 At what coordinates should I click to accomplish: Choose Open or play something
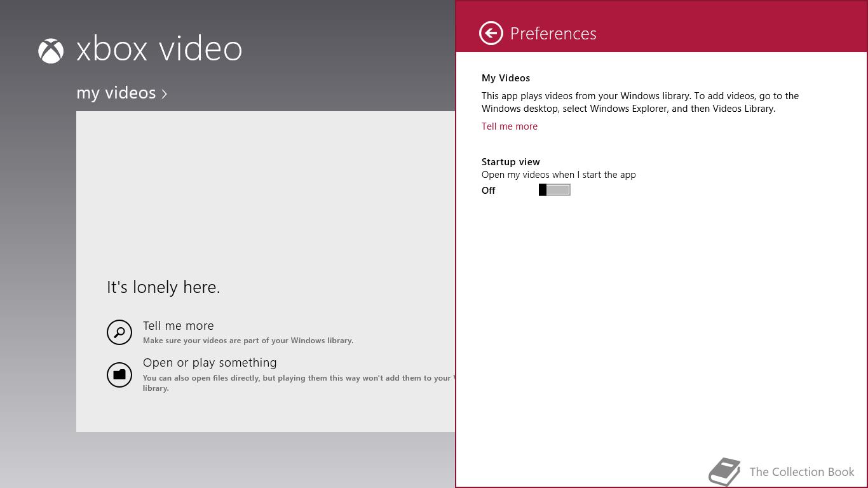pyautogui.click(x=210, y=362)
